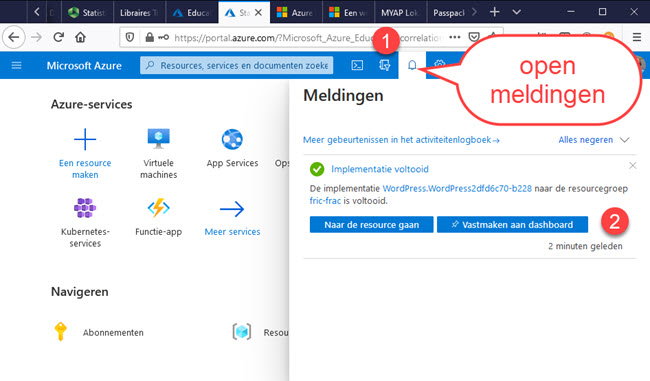Switch to the MYAP Lok browser tab
The image size is (650, 381).
[400, 12]
